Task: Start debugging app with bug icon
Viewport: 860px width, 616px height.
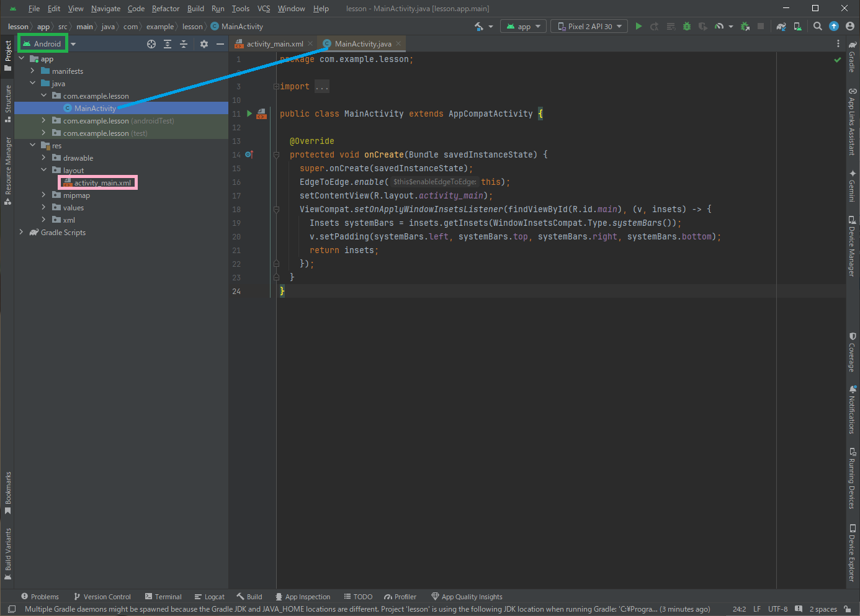Action: [x=687, y=27]
